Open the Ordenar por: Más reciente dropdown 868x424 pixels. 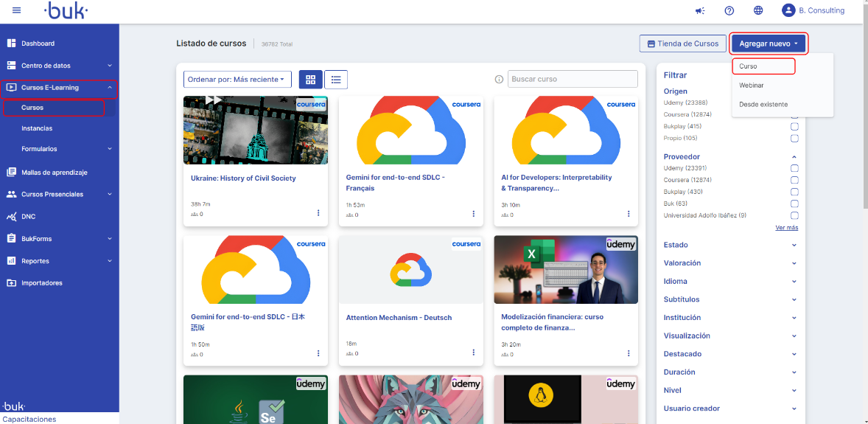(237, 79)
